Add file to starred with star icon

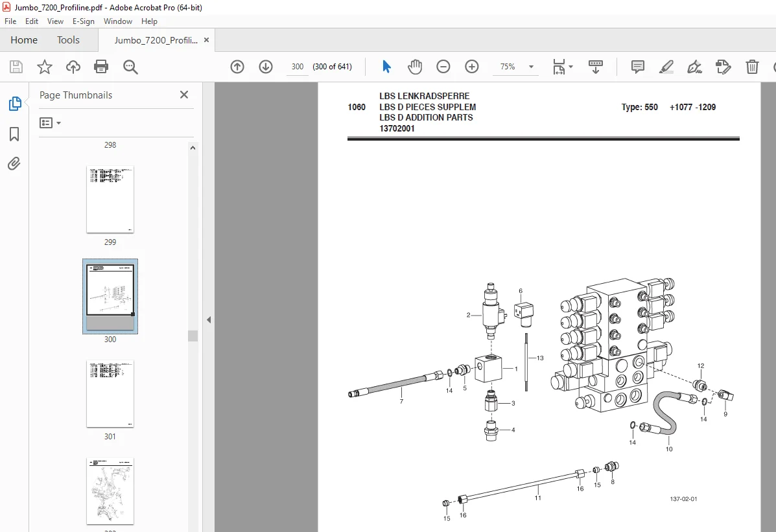point(45,67)
